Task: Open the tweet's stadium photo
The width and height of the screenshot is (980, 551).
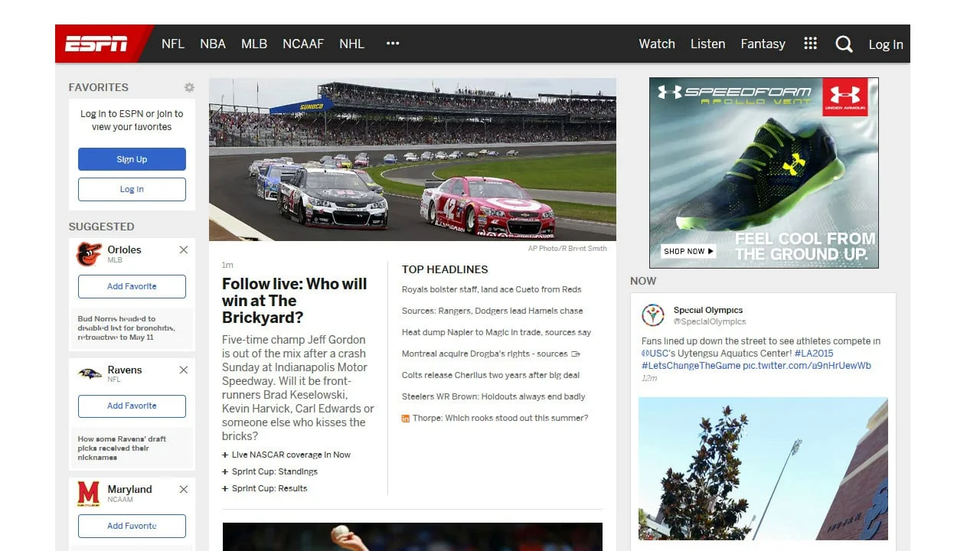Action: 763,468
